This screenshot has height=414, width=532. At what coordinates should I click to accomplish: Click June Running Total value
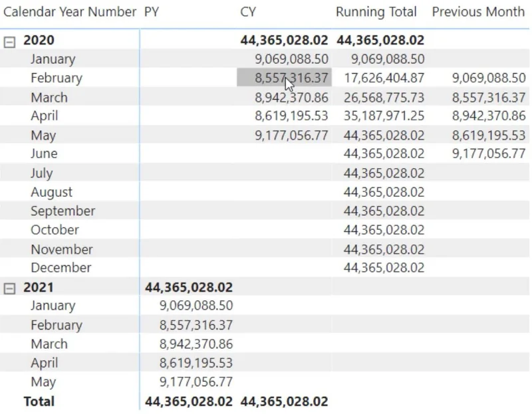point(384,154)
